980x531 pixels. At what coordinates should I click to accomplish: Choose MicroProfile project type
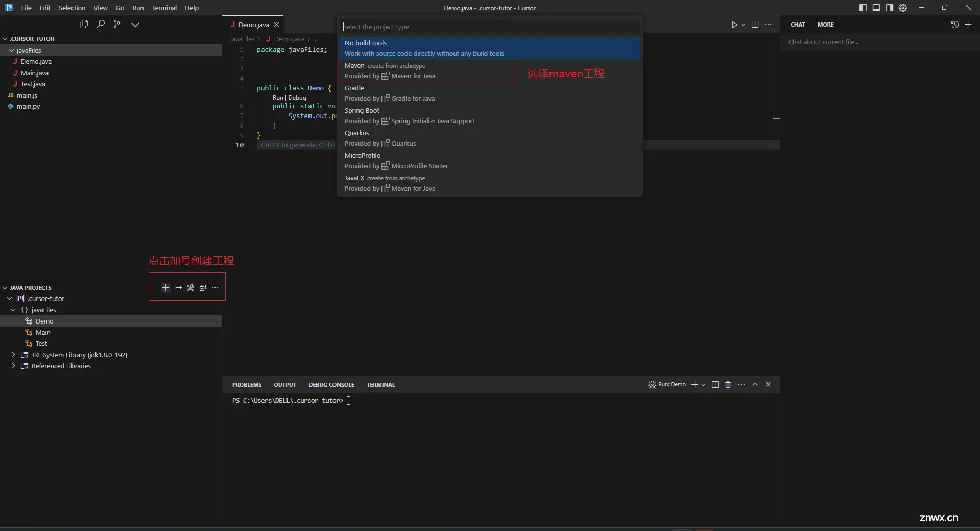[489, 160]
